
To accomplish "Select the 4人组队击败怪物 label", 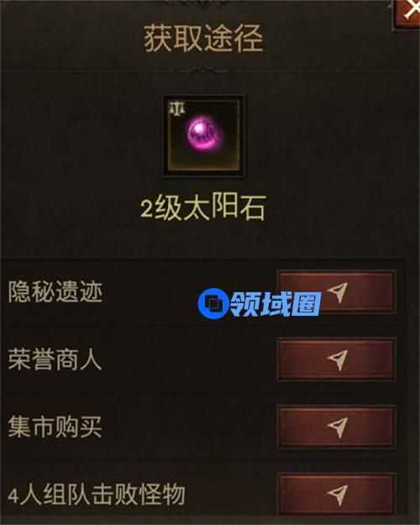I will (97, 495).
